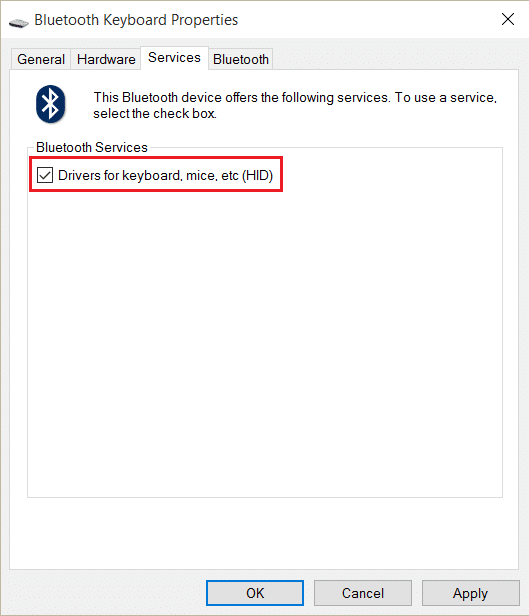Click the 'select the check box' instruction line
The width and height of the screenshot is (529, 616).
pos(155,114)
